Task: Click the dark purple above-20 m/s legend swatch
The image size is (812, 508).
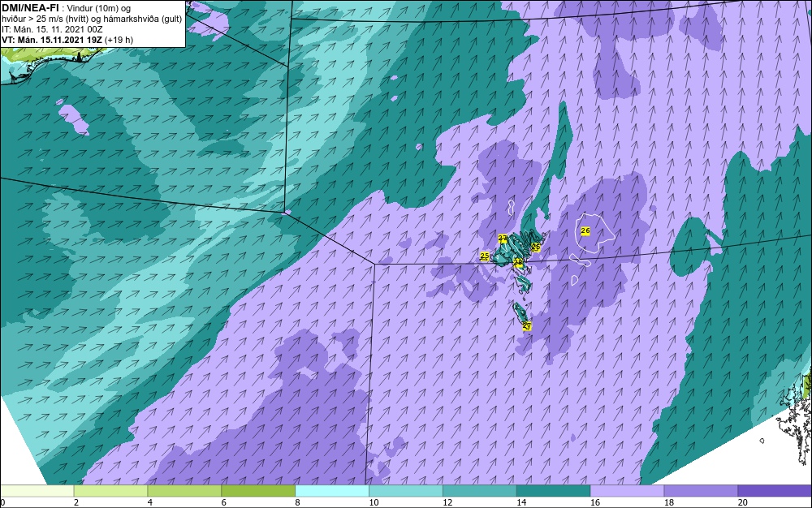Action: click(775, 491)
